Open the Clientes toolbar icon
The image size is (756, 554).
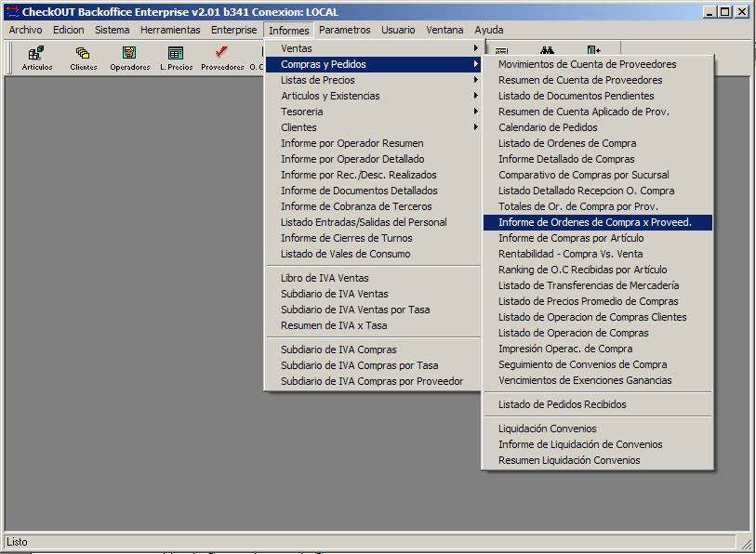tap(84, 58)
